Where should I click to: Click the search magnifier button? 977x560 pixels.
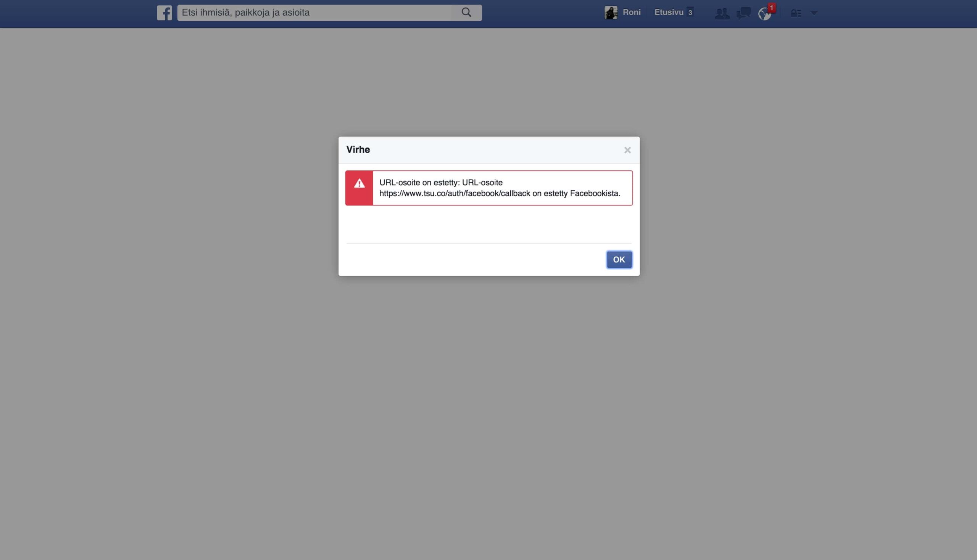click(466, 13)
